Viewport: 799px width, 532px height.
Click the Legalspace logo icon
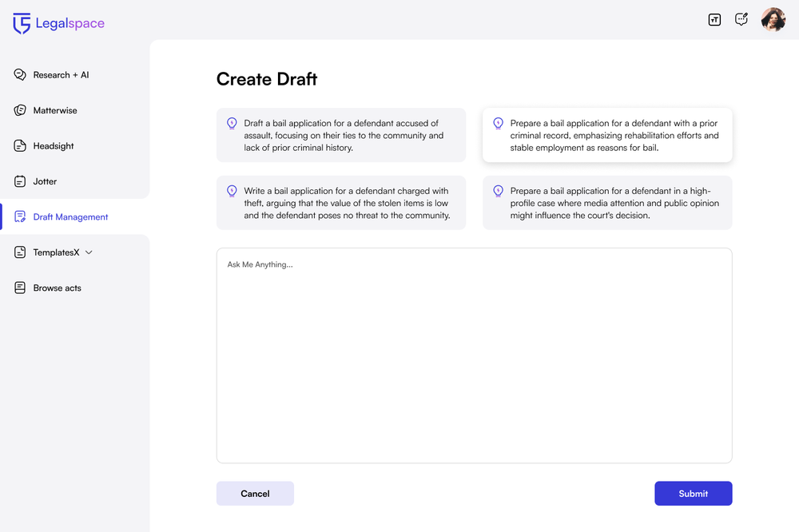(22, 23)
